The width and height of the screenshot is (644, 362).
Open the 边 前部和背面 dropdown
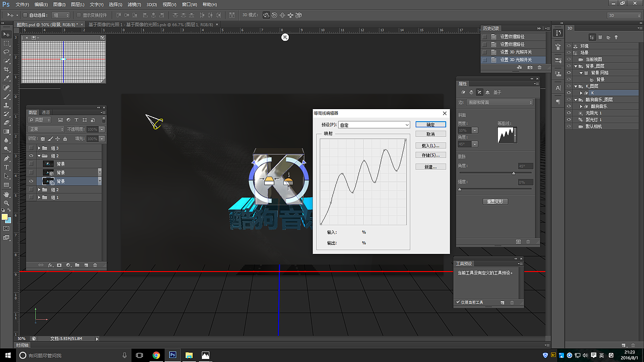(x=500, y=103)
